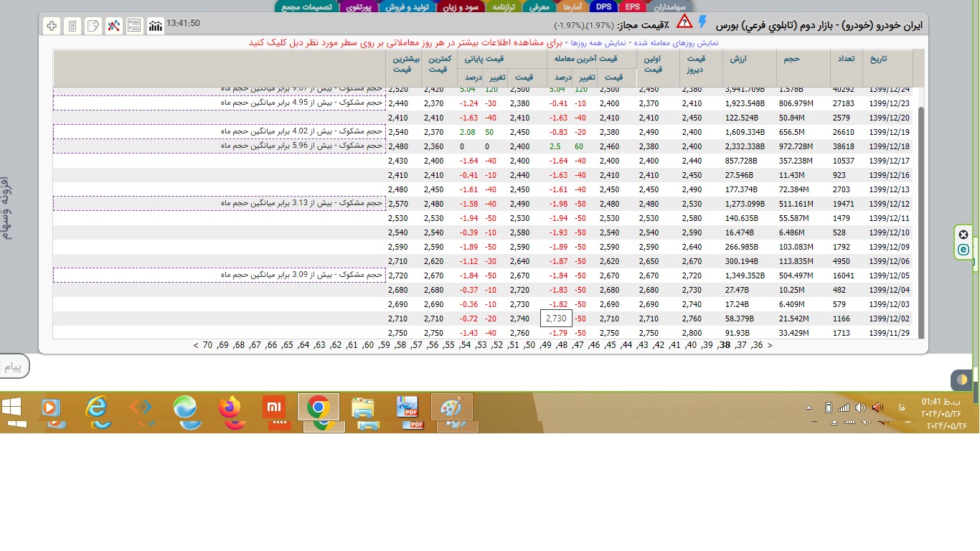980x551 pixels.
Task: Go to page 39
Action: pos(708,345)
